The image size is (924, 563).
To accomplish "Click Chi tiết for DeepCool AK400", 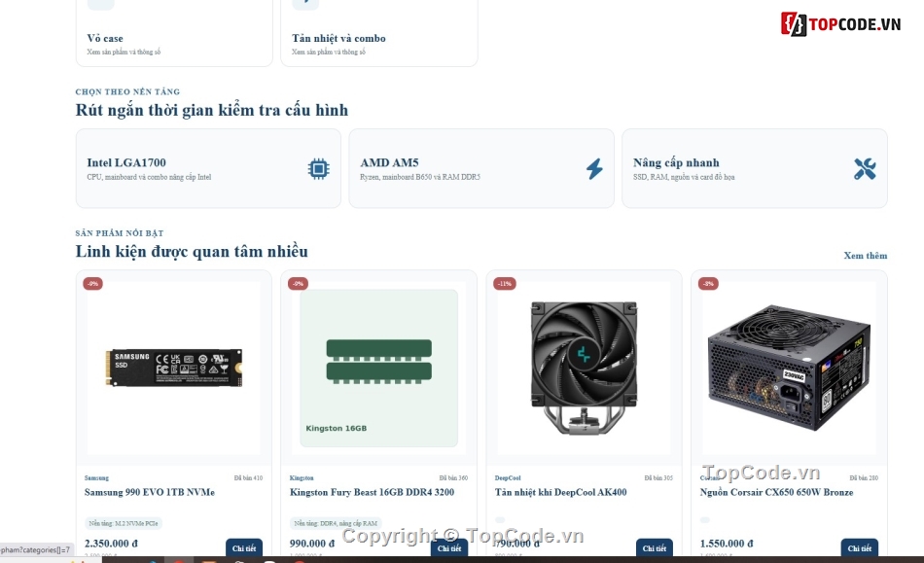I will click(x=655, y=547).
